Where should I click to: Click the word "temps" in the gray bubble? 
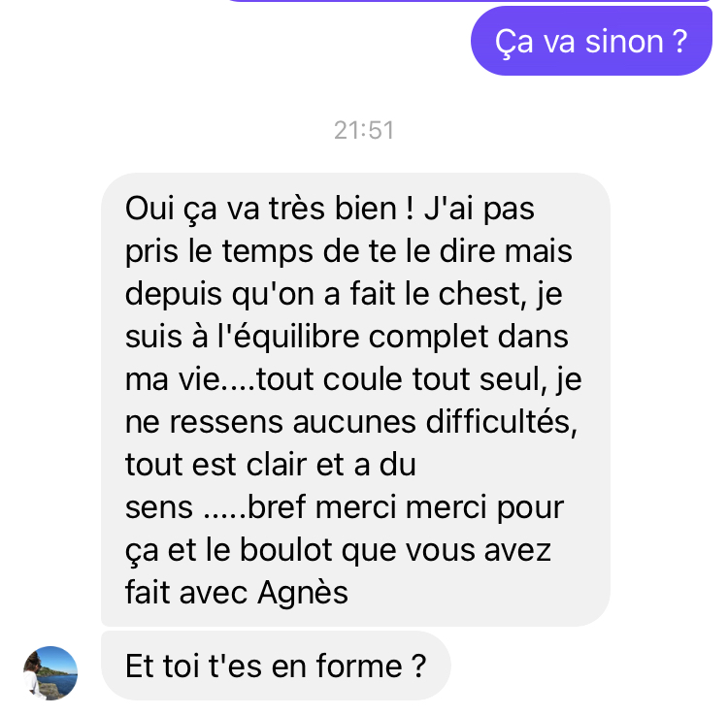268,253
